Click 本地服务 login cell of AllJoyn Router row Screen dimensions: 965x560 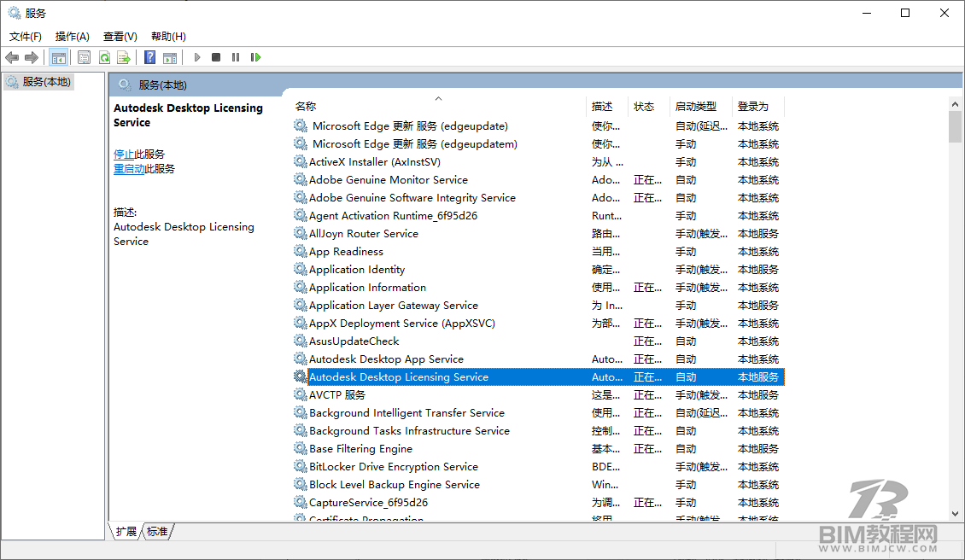pyautogui.click(x=758, y=234)
